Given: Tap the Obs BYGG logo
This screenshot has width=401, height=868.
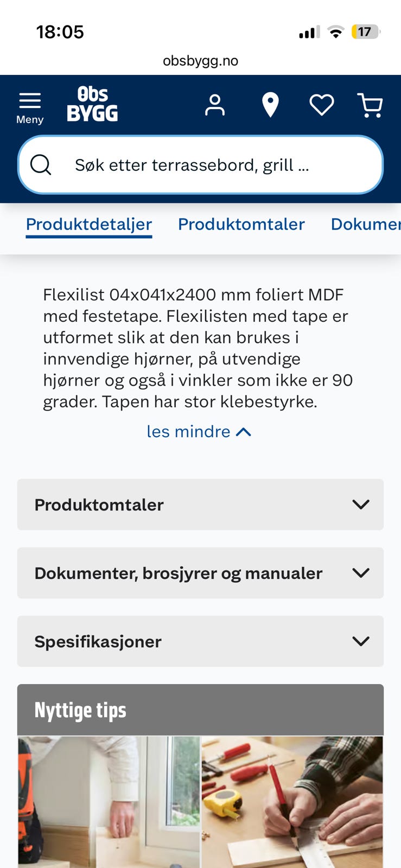Looking at the screenshot, I should pyautogui.click(x=92, y=104).
